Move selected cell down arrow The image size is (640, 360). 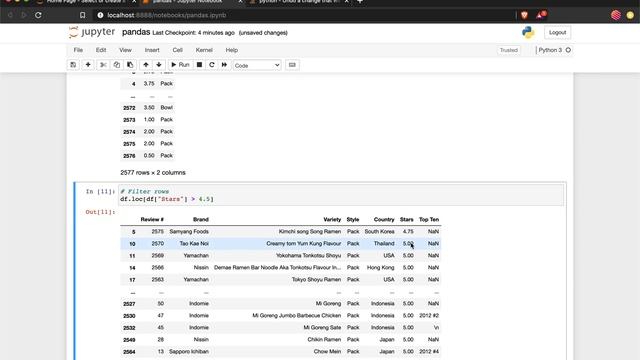(159, 65)
